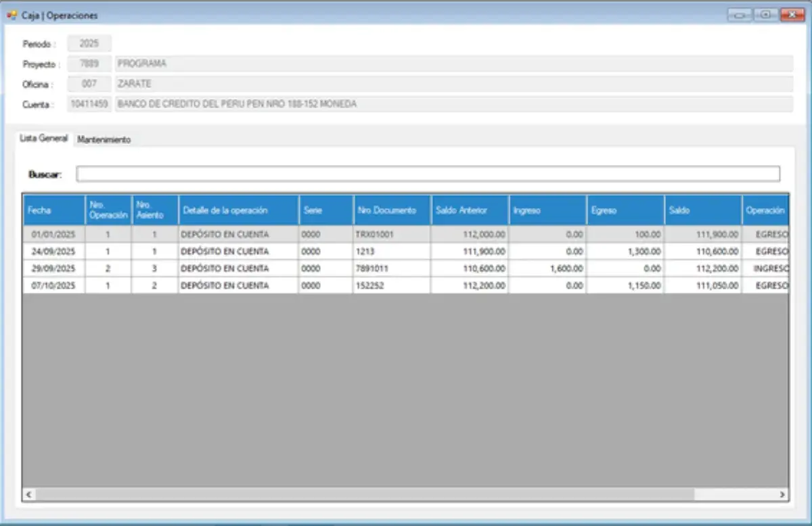Click the Detalle de la operación header
Screen dimensions: 812x526
(238, 210)
